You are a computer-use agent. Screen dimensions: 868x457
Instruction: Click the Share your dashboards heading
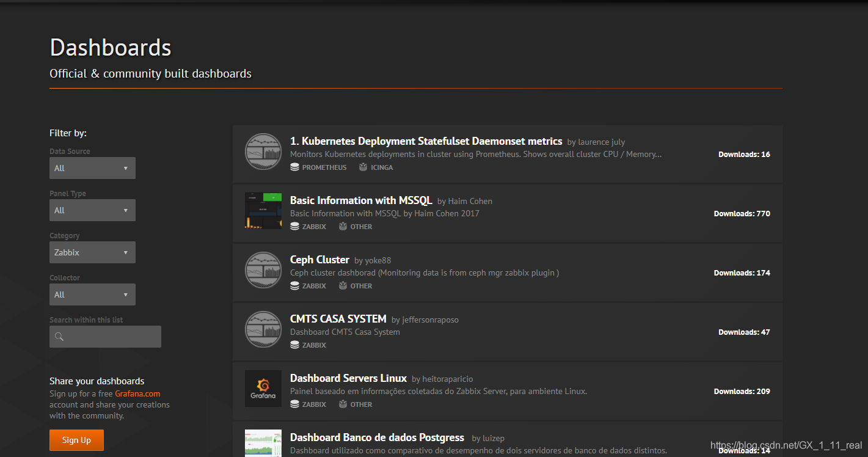(x=97, y=381)
